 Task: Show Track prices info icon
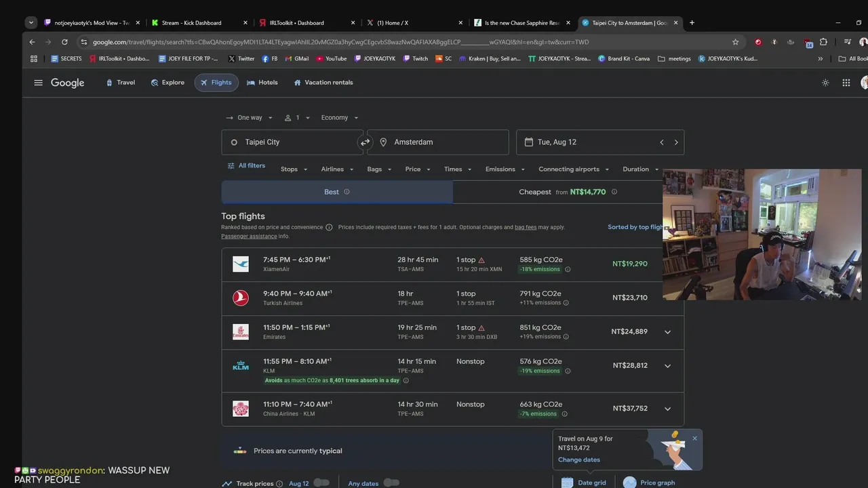pyautogui.click(x=279, y=484)
